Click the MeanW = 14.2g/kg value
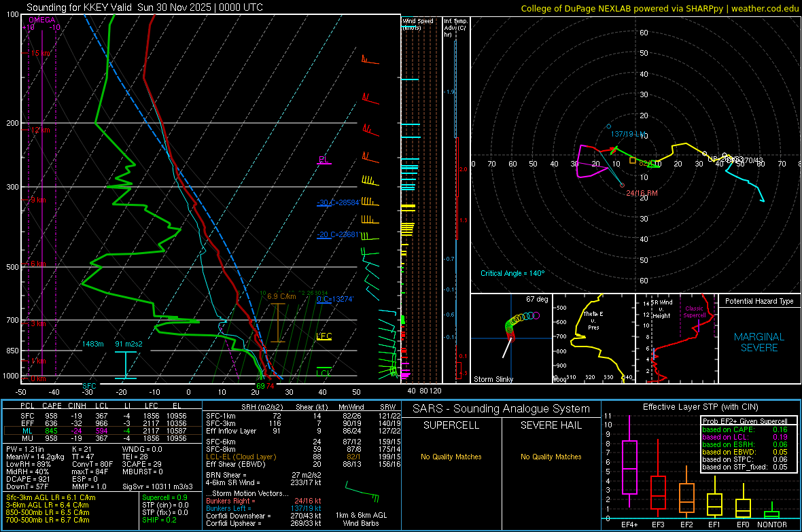 35,457
